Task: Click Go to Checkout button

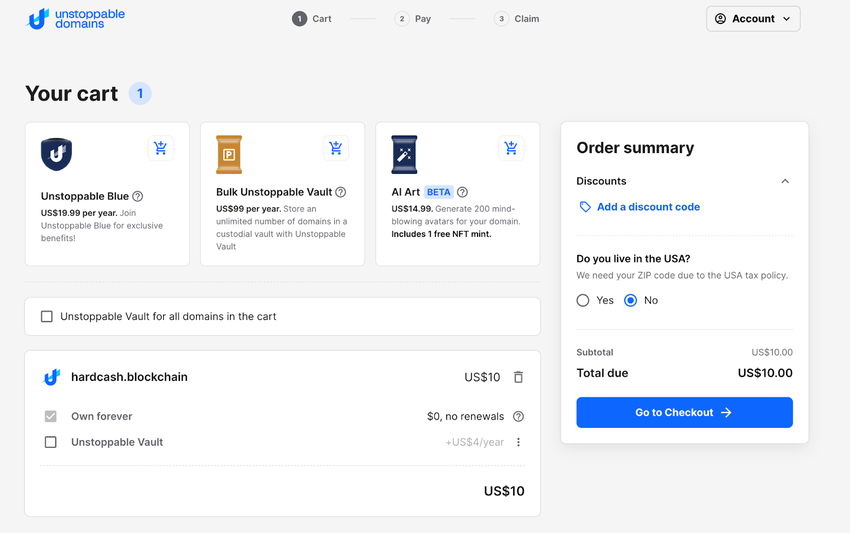Action: (684, 412)
